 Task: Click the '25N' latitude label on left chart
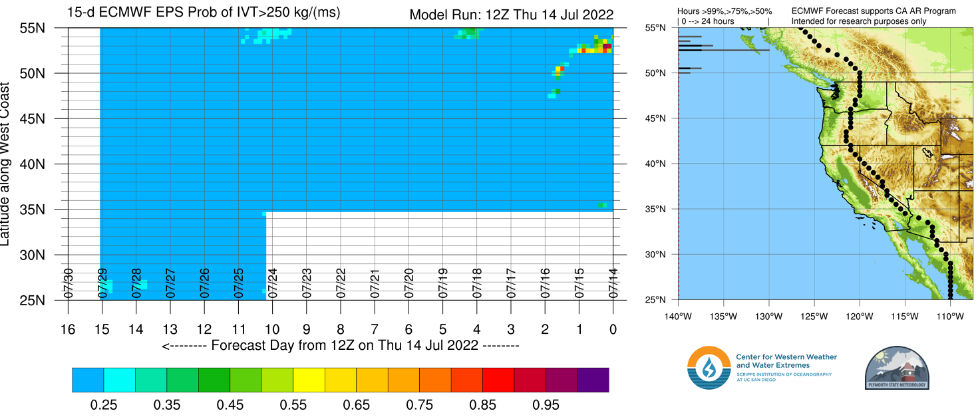click(x=32, y=300)
